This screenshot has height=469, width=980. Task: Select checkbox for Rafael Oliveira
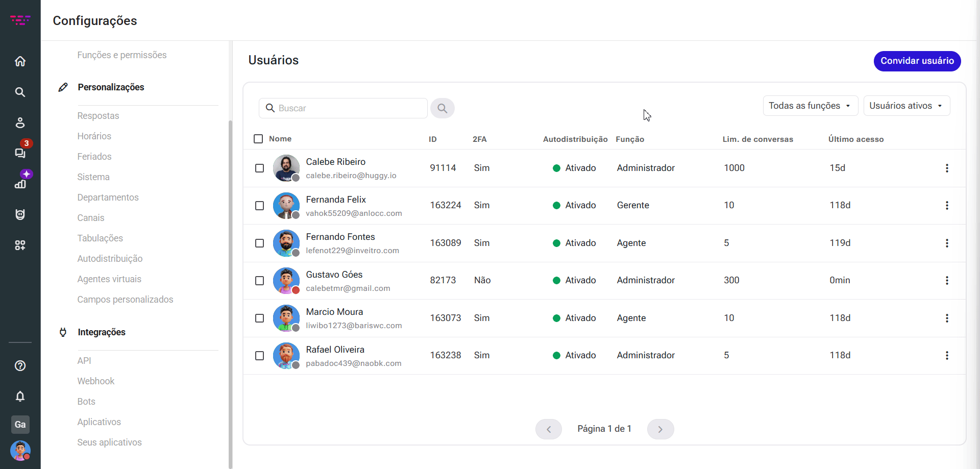pyautogui.click(x=259, y=355)
